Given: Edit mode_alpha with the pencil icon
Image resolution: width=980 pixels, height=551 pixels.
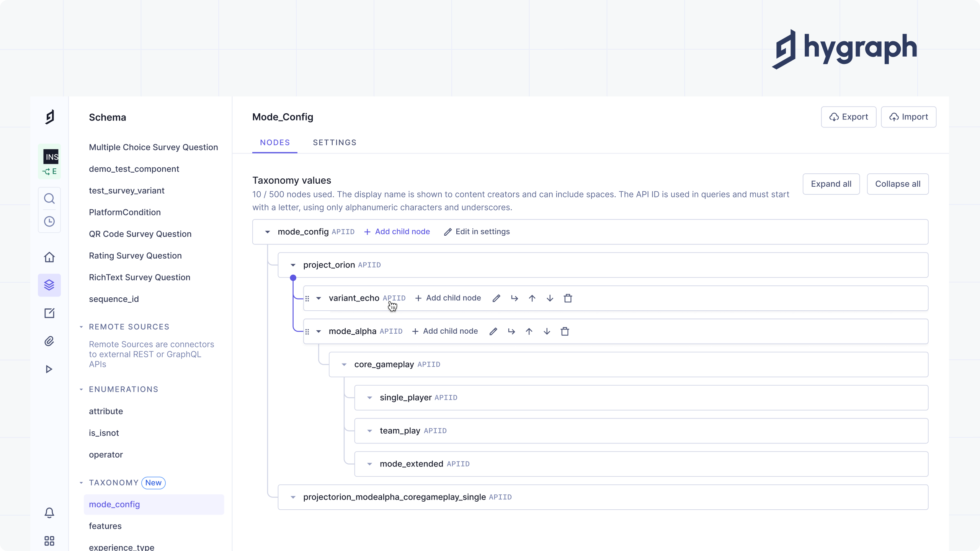Looking at the screenshot, I should pos(493,331).
